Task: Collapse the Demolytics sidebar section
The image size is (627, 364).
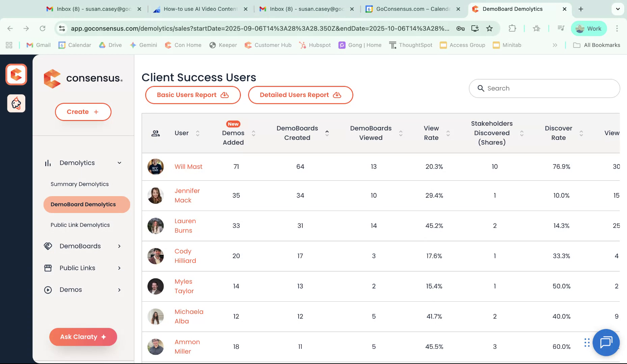Action: point(119,163)
